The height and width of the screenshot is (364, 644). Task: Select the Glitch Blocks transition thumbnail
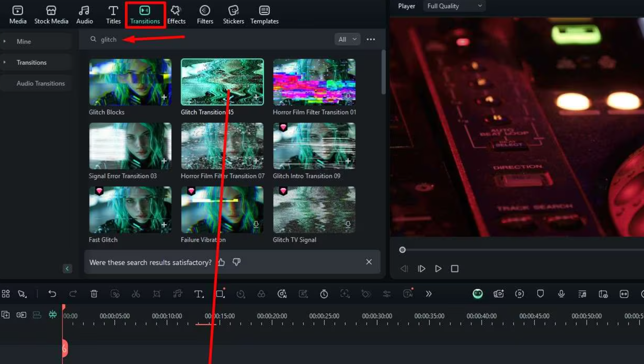click(130, 82)
